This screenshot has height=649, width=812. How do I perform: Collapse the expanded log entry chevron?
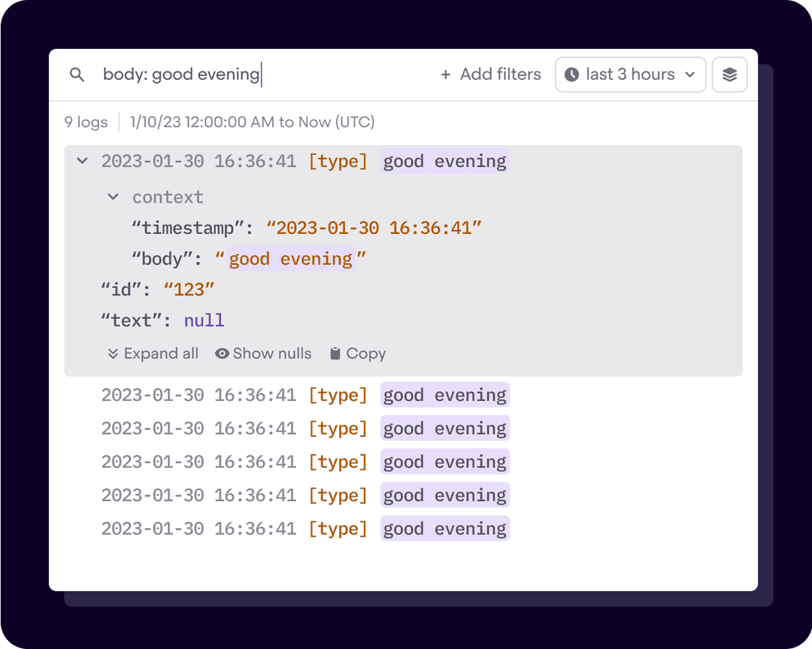pos(83,161)
